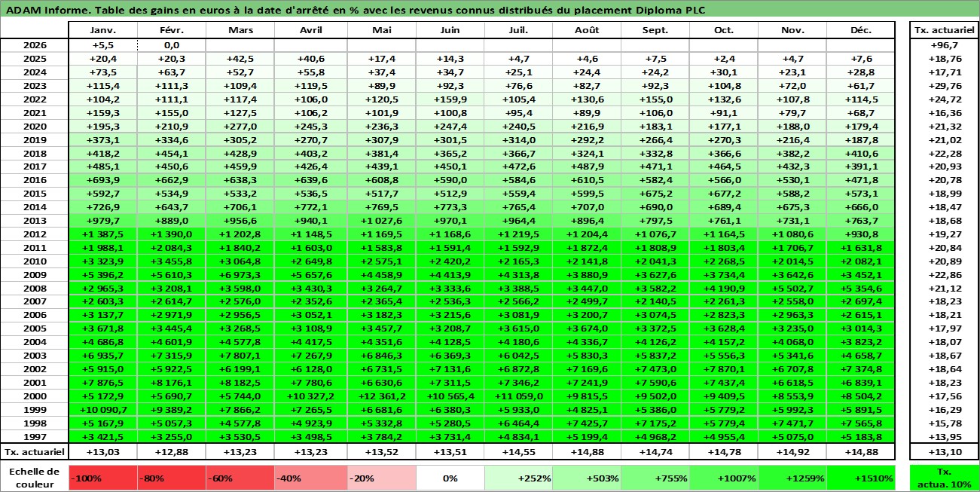
Task: Click the 0% white scale swatch
Action: coord(450,478)
